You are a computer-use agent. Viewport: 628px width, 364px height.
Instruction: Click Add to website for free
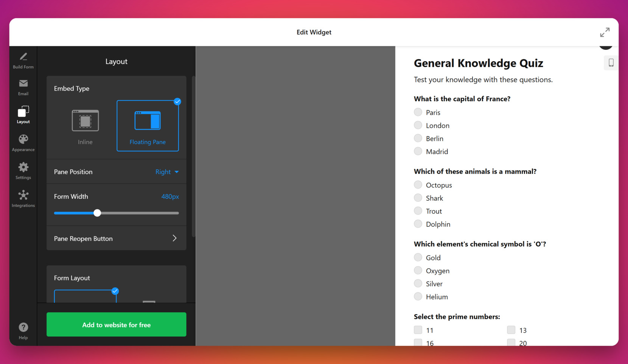(x=116, y=325)
